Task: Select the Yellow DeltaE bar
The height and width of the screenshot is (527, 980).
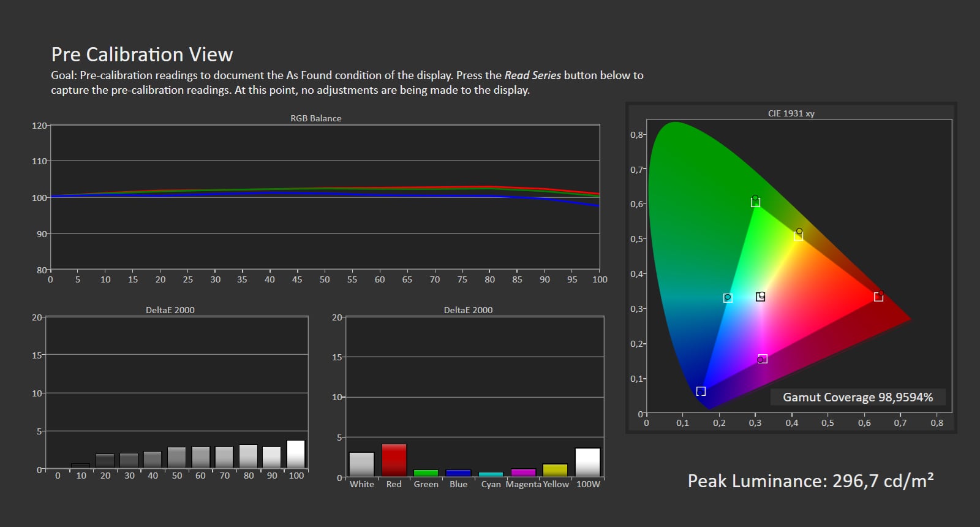Action: (555, 470)
